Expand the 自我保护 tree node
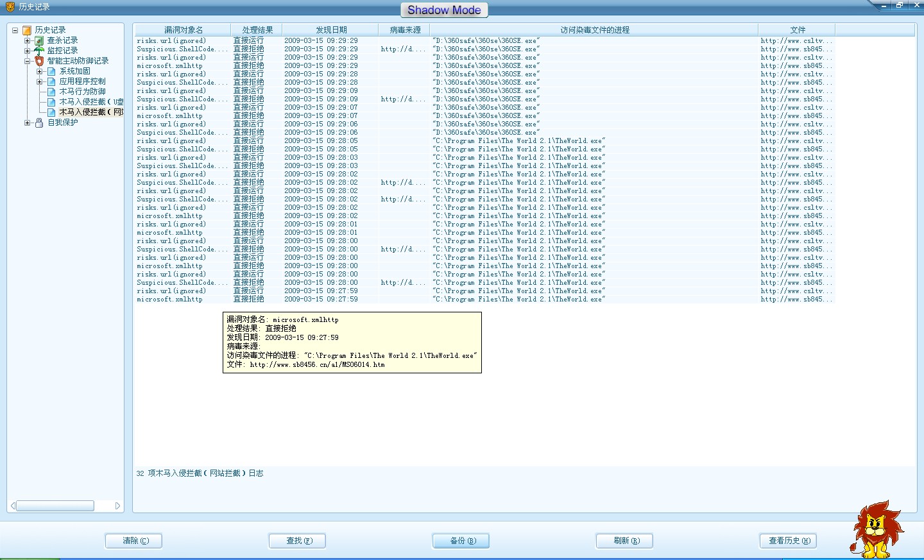The width and height of the screenshot is (924, 560). pos(28,123)
